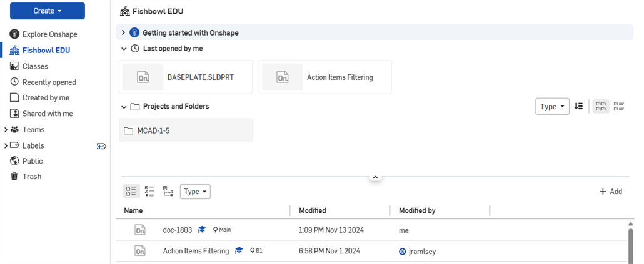Switch folders to list view
The image size is (644, 264).
(619, 107)
